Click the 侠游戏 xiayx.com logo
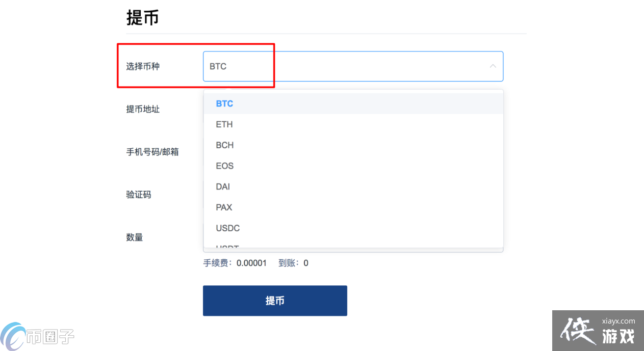Image resolution: width=644 pixels, height=351 pixels. pos(597,330)
